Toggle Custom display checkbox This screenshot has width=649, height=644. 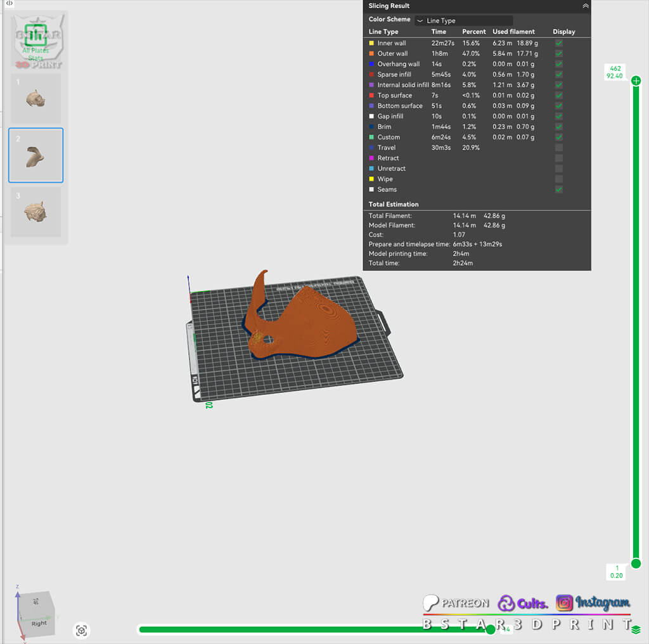click(x=559, y=137)
